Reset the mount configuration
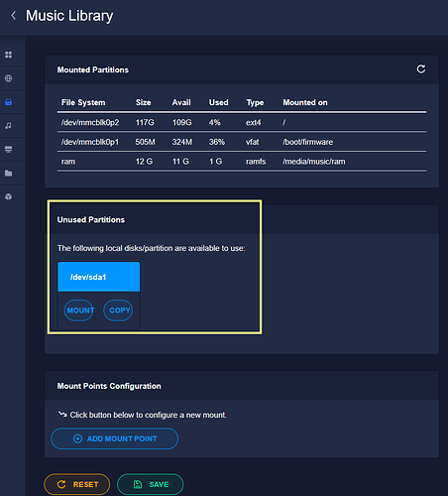Screen dimensions: 448x496 pyautogui.click(x=77, y=484)
